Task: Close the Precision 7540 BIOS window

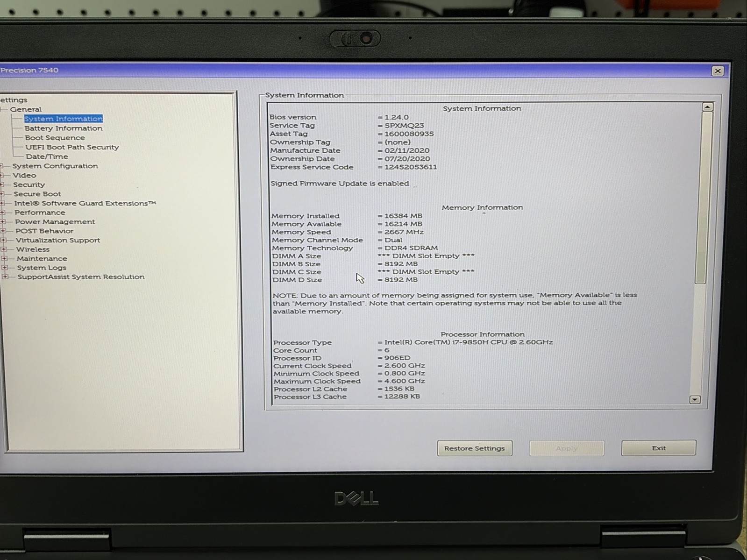Action: tap(718, 71)
